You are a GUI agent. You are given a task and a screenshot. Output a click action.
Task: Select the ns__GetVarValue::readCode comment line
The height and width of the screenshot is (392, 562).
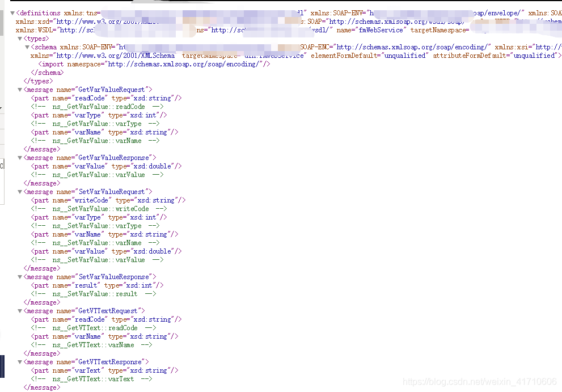click(x=97, y=107)
